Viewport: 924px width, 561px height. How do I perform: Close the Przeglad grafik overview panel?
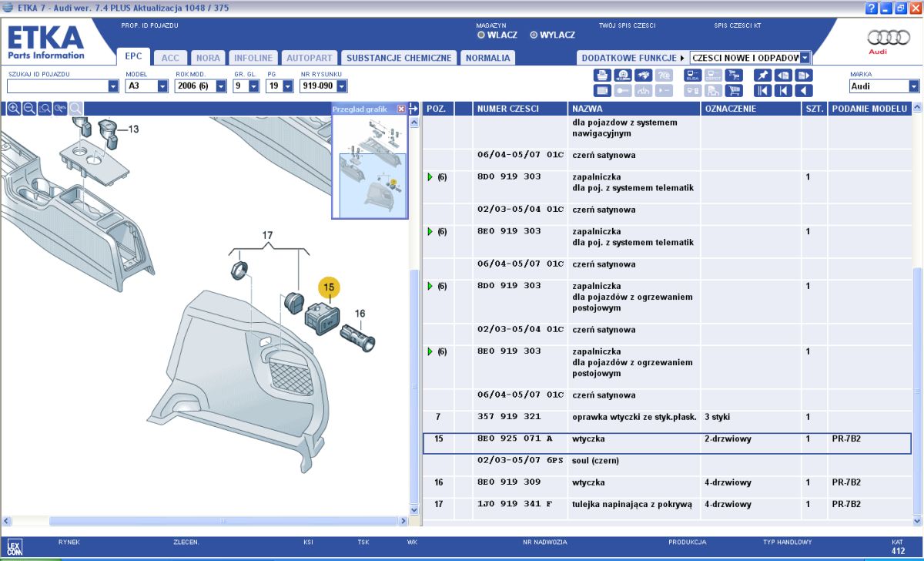pyautogui.click(x=401, y=109)
